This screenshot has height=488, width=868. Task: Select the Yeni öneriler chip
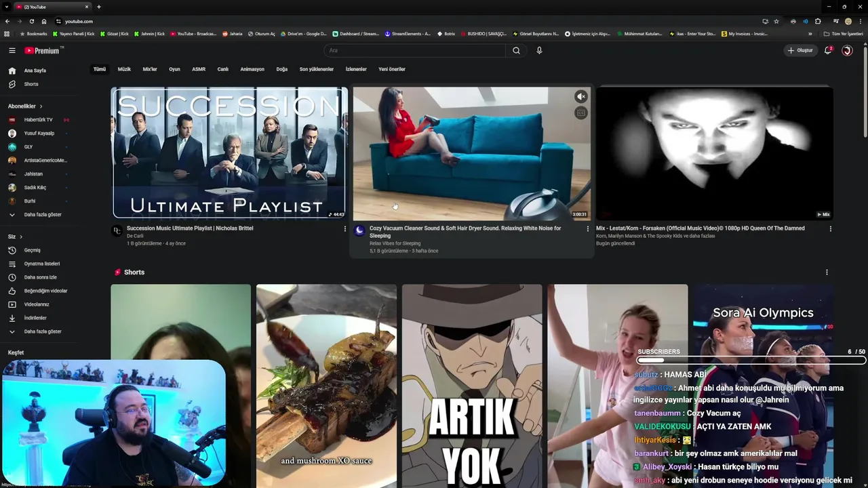click(392, 69)
